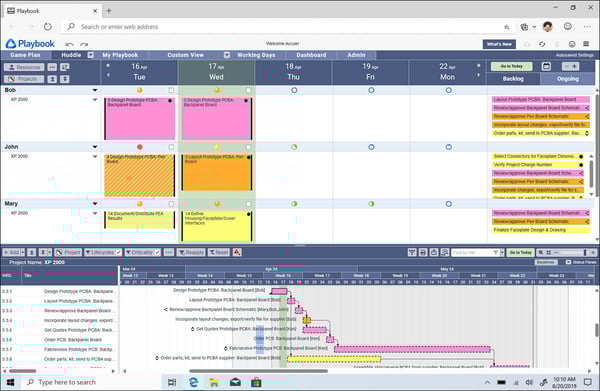Screen dimensions: 600x391
Task: Switch to the Backlog tab
Action: click(x=513, y=79)
